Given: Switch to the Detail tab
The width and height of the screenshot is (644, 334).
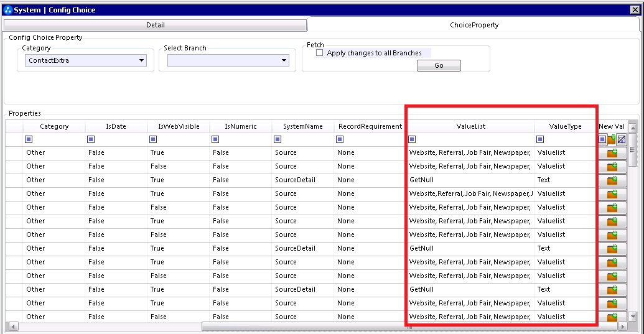Looking at the screenshot, I should coord(156,25).
